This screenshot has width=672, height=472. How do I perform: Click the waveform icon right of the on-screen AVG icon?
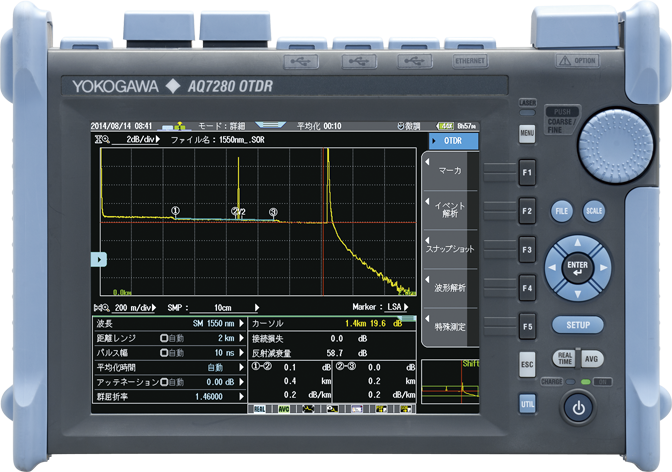tap(308, 409)
